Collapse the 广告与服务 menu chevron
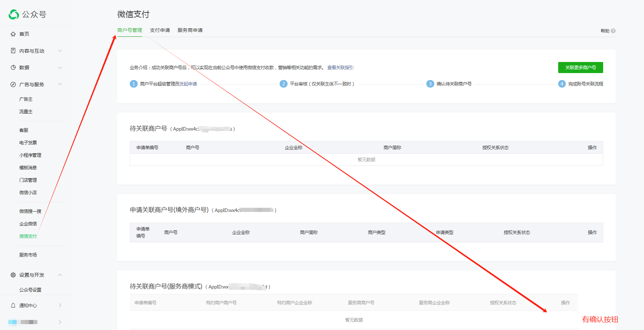This screenshot has width=644, height=330. [60, 84]
